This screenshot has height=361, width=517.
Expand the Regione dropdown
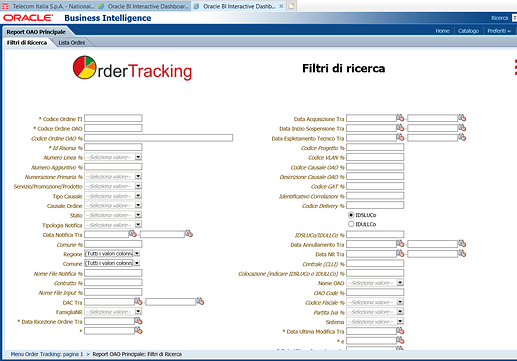coord(137,254)
